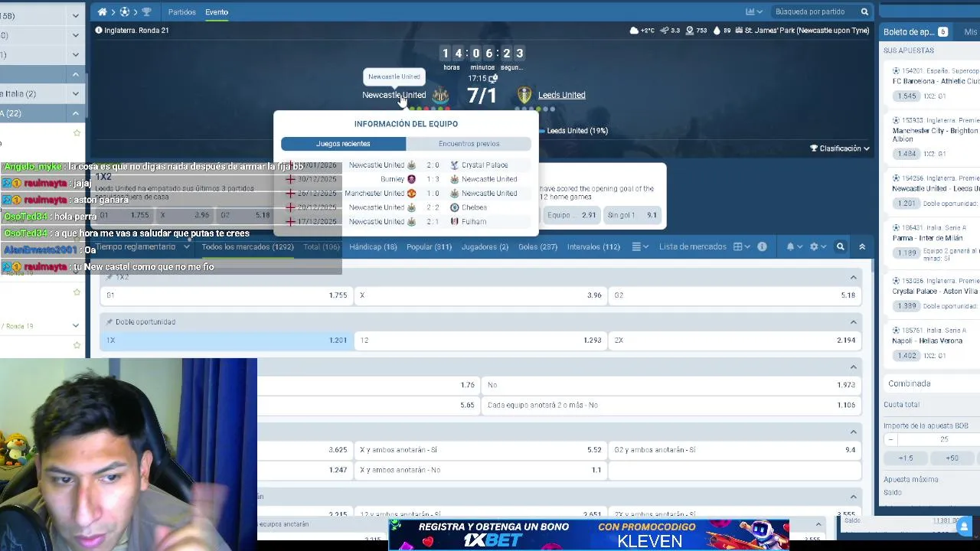
Task: Click the Crystal Palace crest in recent games
Action: point(454,165)
